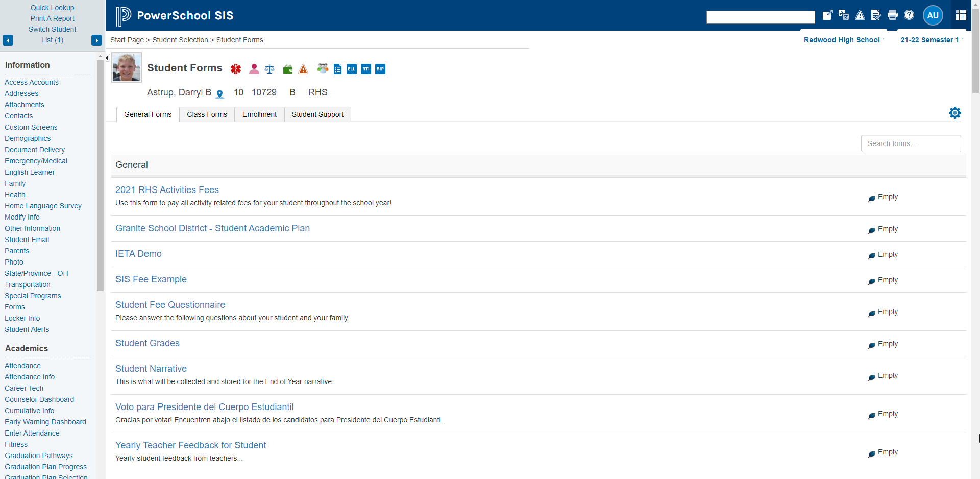Open the medical alert icon for Darryl

[235, 69]
